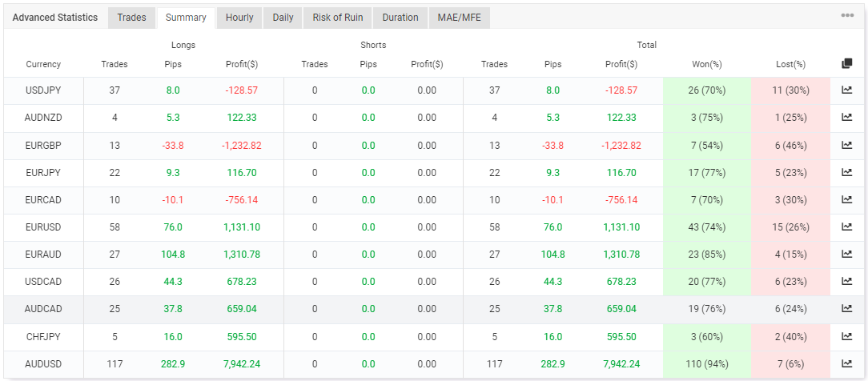This screenshot has height=381, width=868.
Task: Click the copy table icon in header
Action: click(846, 63)
